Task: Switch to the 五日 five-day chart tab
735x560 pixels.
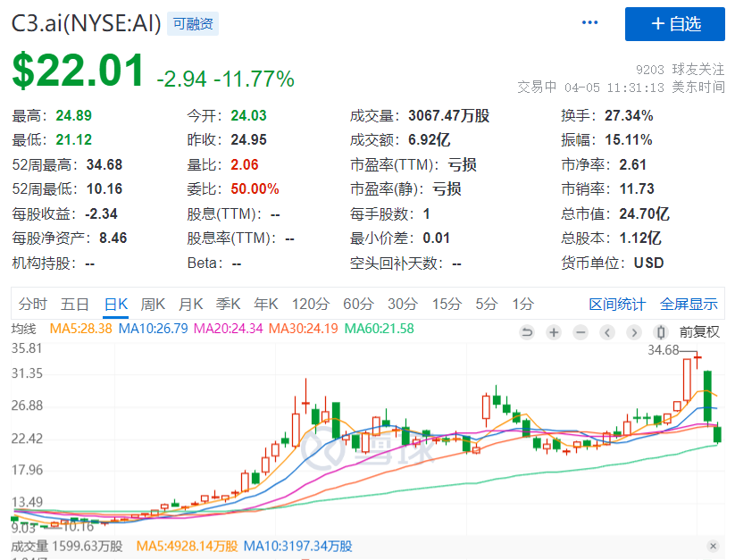Action: coord(74,305)
